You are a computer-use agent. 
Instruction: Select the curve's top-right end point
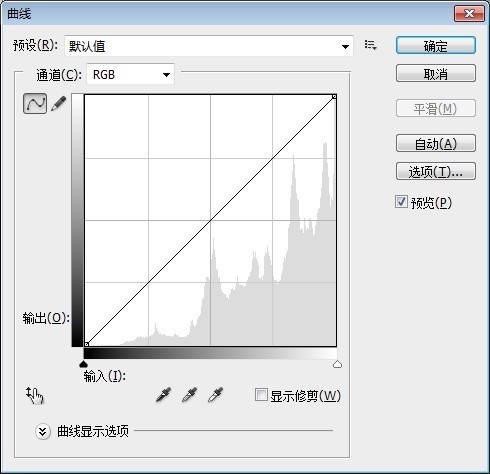[334, 97]
